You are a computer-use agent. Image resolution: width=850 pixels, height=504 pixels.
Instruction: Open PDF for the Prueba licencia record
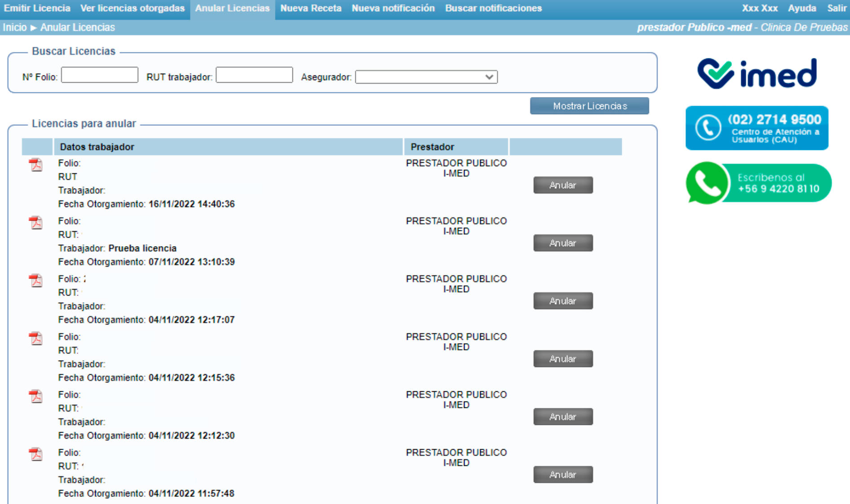[x=36, y=223]
